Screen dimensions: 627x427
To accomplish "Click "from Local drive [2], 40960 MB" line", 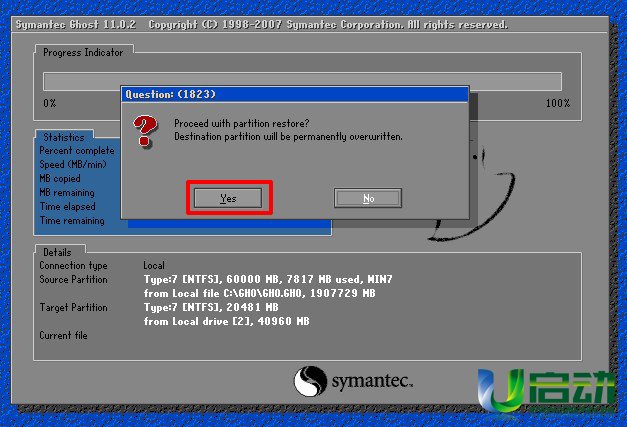I will point(226,321).
